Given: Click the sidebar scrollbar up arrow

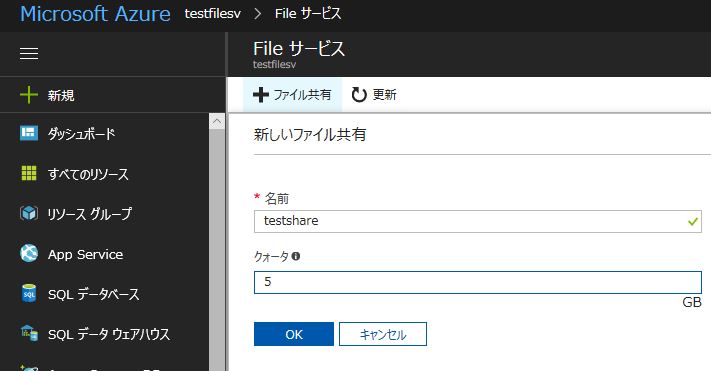Looking at the screenshot, I should (217, 121).
